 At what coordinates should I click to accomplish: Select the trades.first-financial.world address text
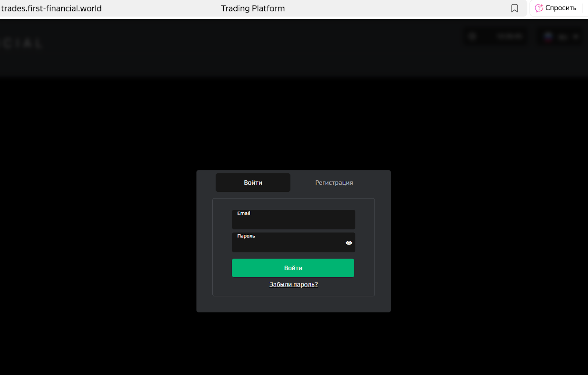pos(51,8)
